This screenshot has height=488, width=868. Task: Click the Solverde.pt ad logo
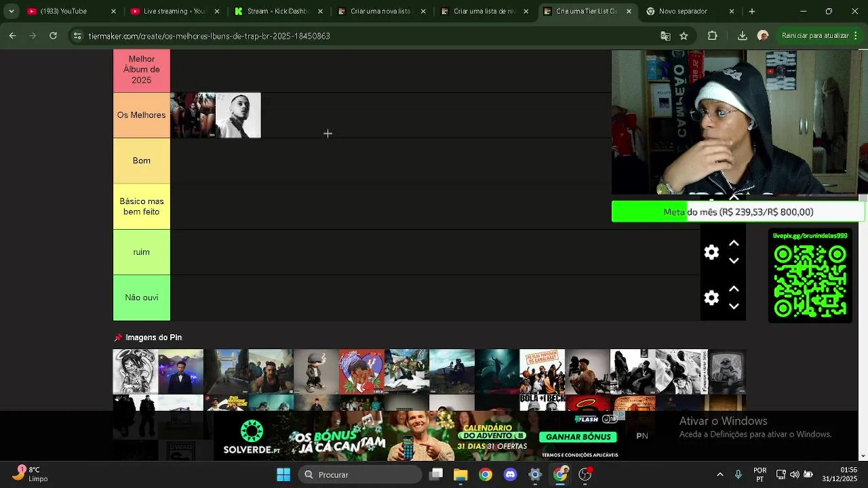(252, 437)
